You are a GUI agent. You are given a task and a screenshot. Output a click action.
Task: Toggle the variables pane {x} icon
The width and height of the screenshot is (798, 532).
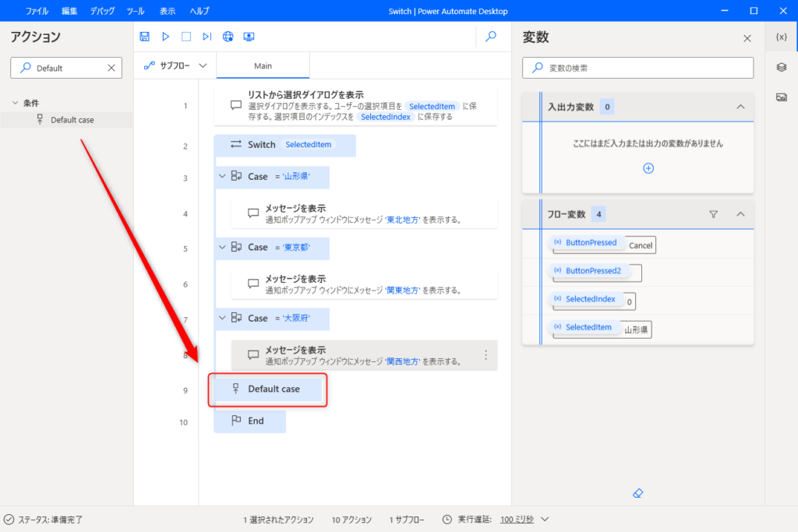pos(781,37)
